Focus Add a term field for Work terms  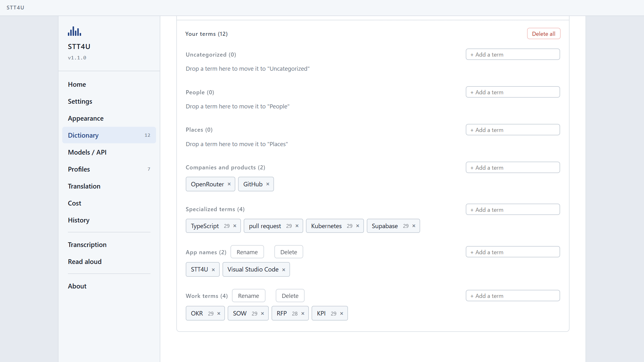tap(513, 296)
